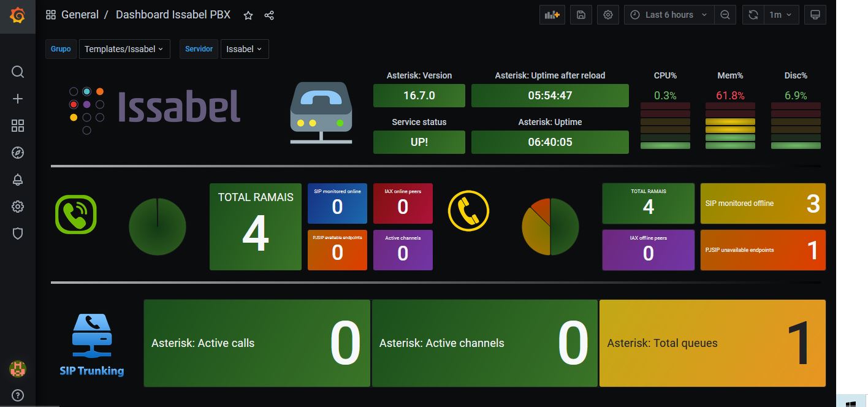Click the IAX online peers red panel
The height and width of the screenshot is (407, 868).
click(x=403, y=203)
